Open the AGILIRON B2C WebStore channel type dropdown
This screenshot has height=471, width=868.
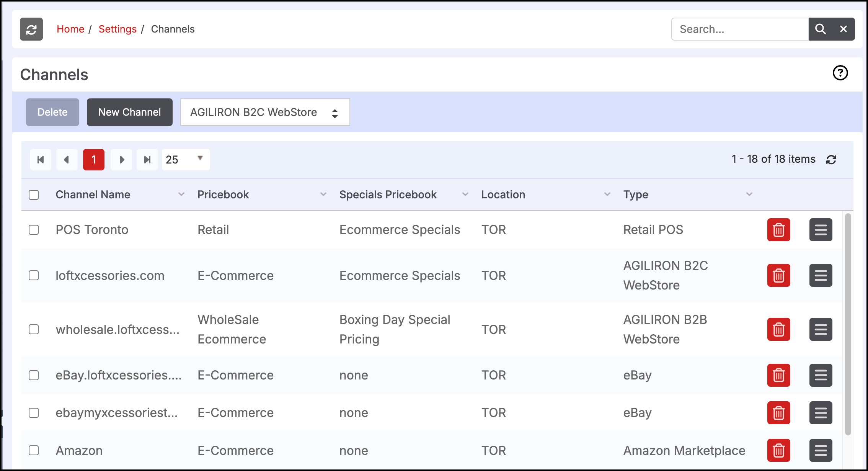pyautogui.click(x=265, y=112)
